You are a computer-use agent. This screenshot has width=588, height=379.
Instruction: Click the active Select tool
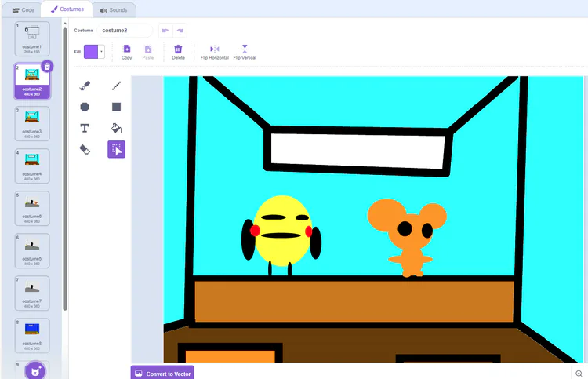[x=116, y=150]
